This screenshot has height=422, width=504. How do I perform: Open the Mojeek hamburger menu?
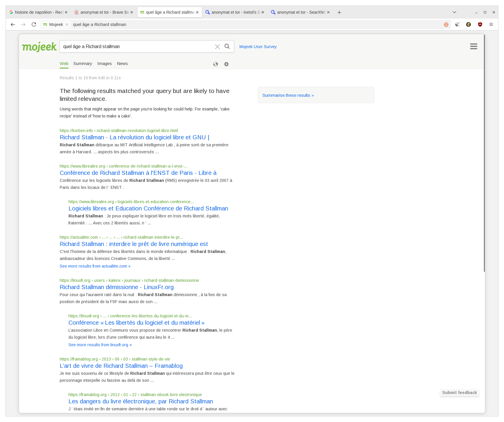pyautogui.click(x=473, y=46)
